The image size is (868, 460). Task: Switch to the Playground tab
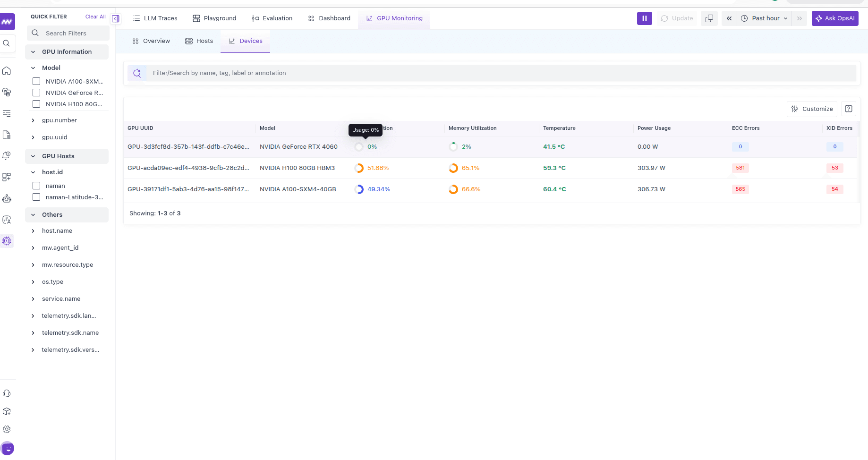214,18
